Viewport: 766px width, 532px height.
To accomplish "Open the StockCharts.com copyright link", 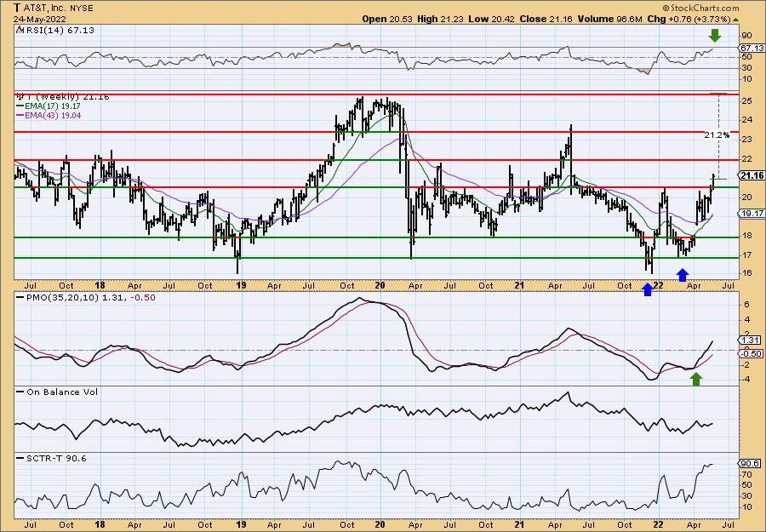I will coord(700,9).
